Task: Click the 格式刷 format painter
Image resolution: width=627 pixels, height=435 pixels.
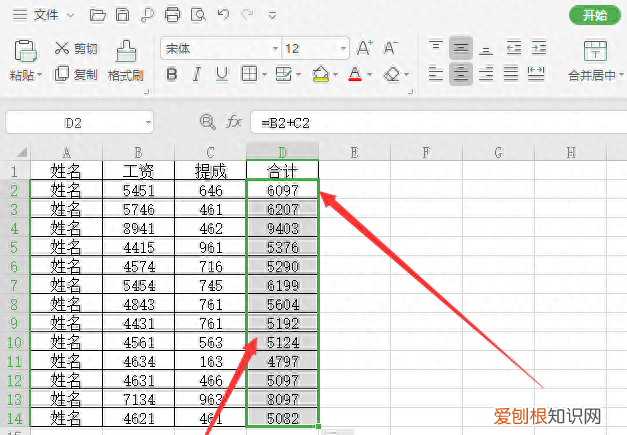Action: point(126,61)
